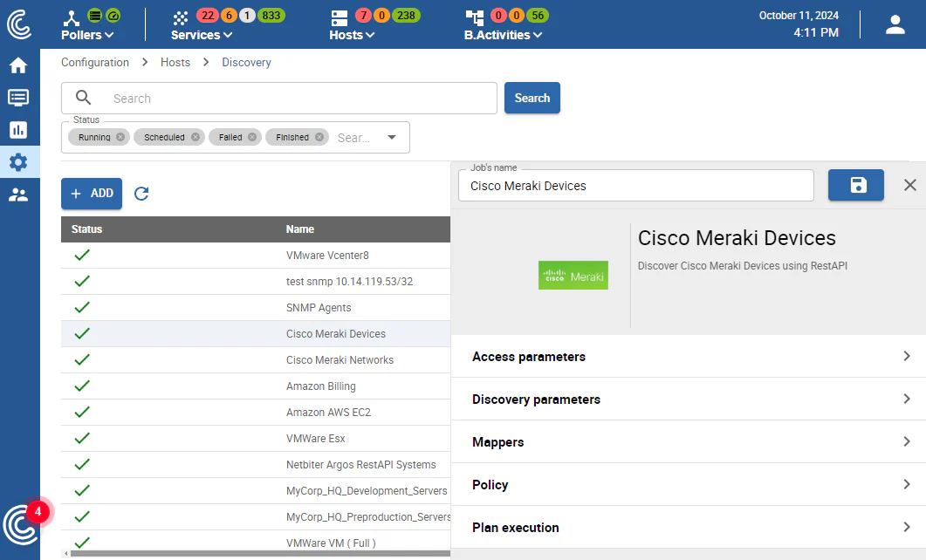Click unknown services count 1
The image size is (926, 560).
click(x=248, y=16)
